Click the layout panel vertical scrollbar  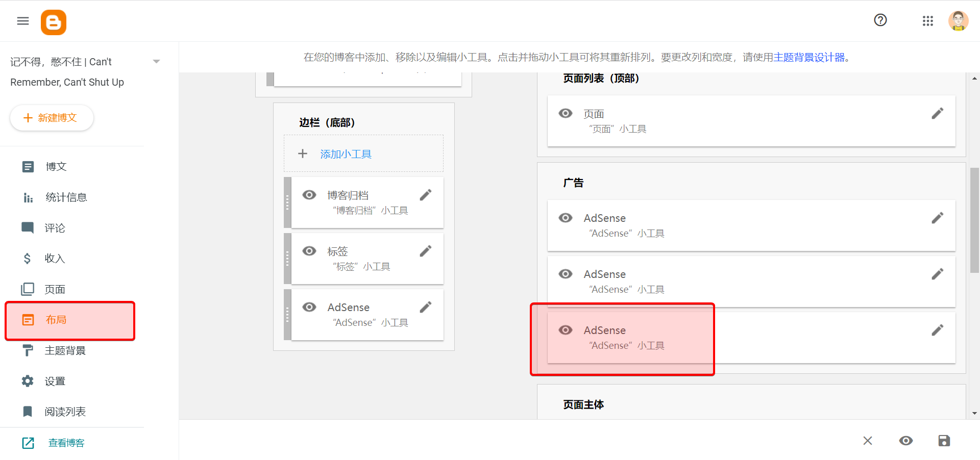[x=974, y=220]
